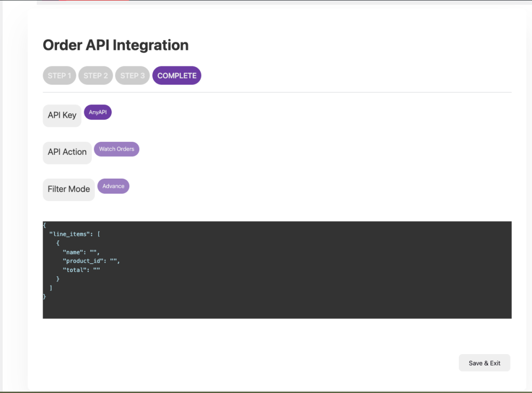The height and width of the screenshot is (393, 532).
Task: Select the Filter Mode label
Action: [x=69, y=189]
